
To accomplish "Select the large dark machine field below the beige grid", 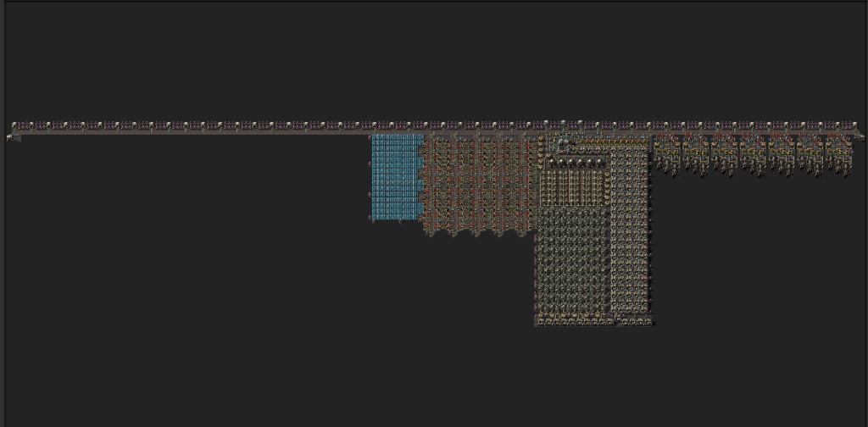I will (x=574, y=260).
